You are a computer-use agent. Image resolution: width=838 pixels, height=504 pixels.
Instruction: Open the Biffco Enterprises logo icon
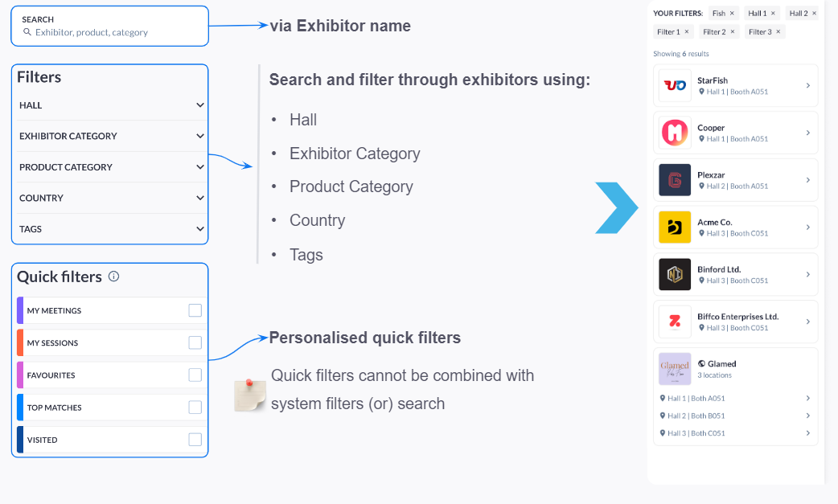pyautogui.click(x=675, y=322)
